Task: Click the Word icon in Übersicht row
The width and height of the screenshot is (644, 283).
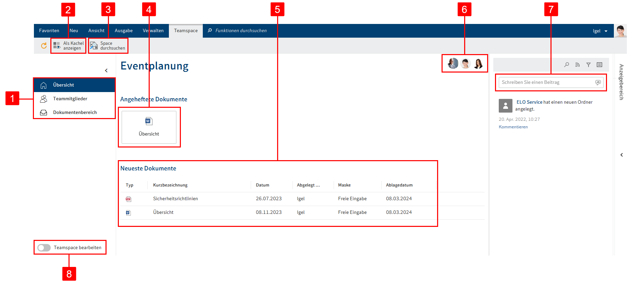Action: [128, 213]
